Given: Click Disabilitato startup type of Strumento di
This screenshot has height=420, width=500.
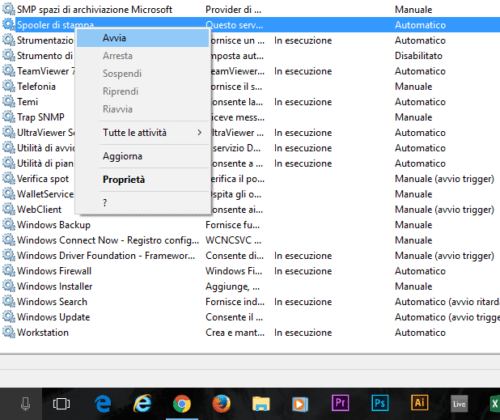Looking at the screenshot, I should click(418, 56).
